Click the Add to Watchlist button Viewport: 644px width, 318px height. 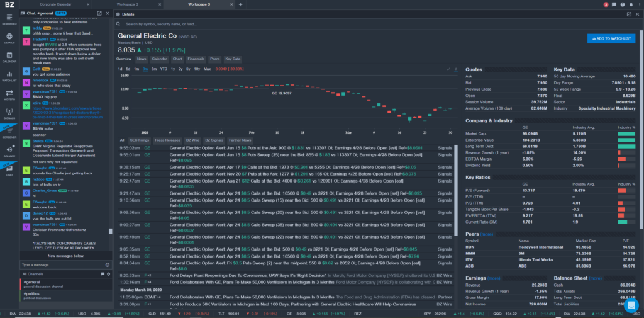[611, 38]
